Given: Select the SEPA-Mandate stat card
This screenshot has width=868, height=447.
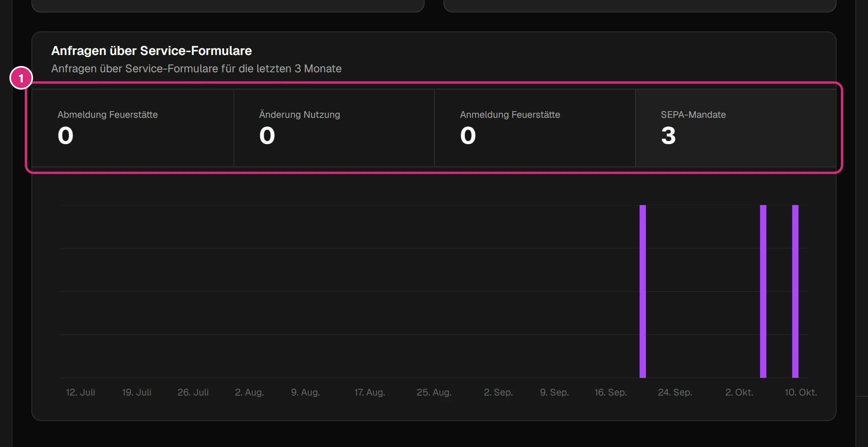Looking at the screenshot, I should point(736,128).
